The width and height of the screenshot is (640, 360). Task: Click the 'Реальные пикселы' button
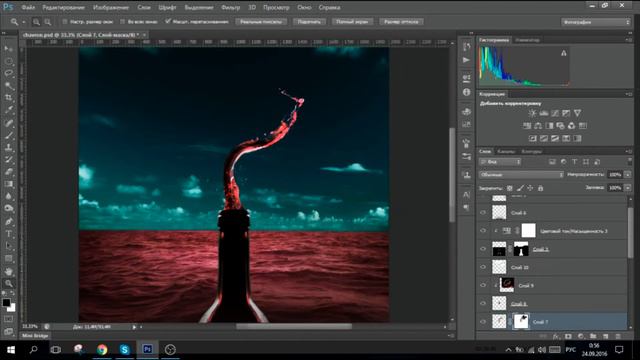(261, 22)
